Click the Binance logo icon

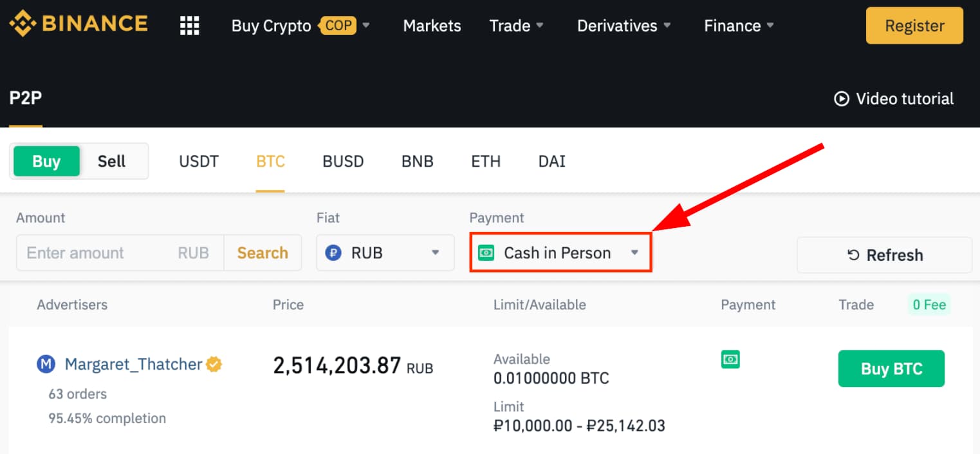coord(22,24)
